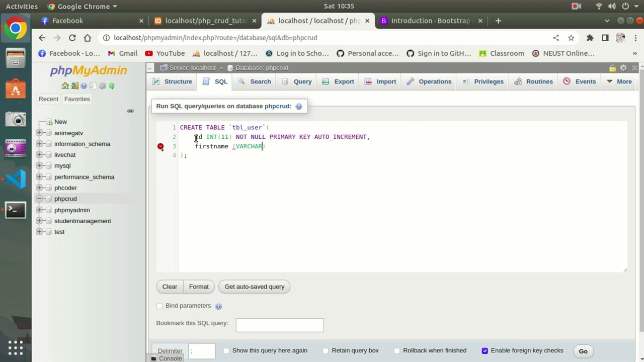Open the Export tab
This screenshot has height=362, width=644.
pos(338,81)
